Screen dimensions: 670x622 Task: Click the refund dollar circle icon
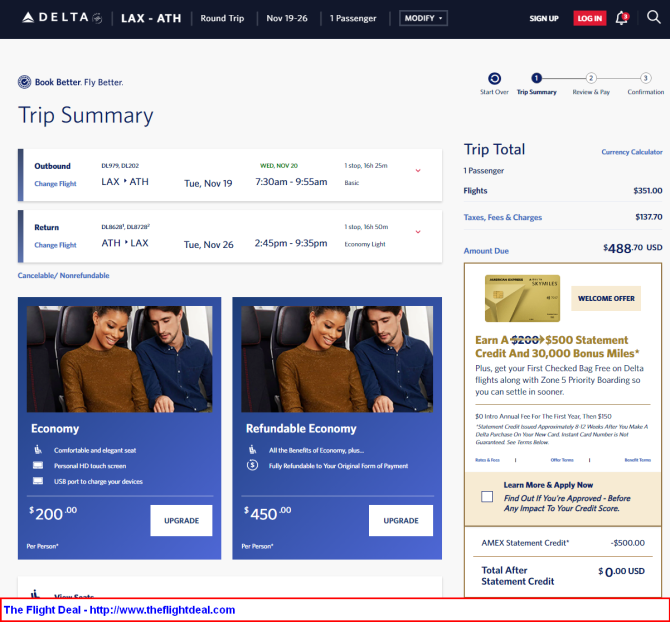[x=253, y=465]
